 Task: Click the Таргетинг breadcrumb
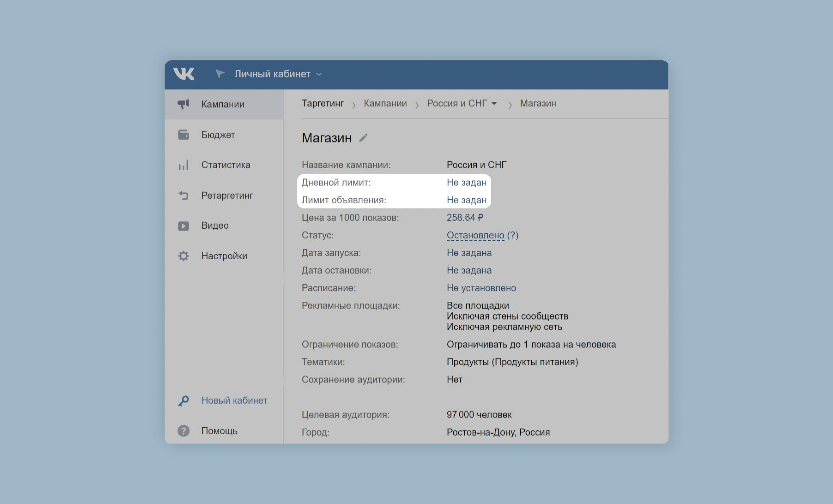(323, 103)
